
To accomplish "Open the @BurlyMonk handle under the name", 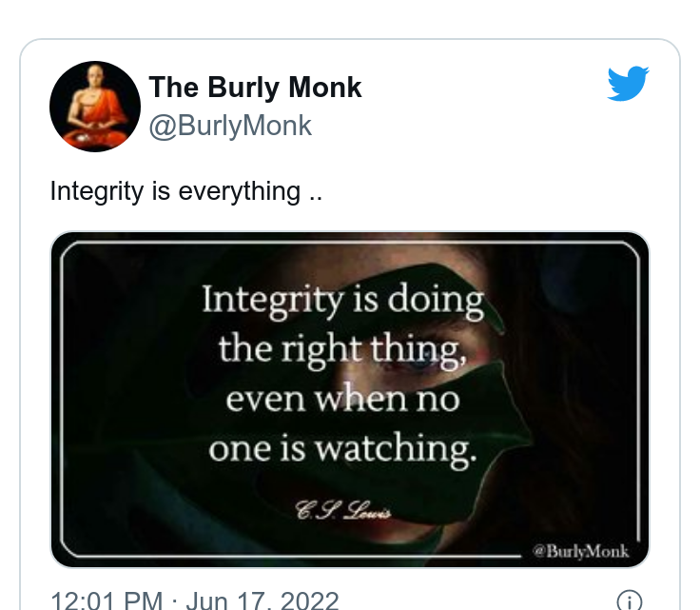I will pyautogui.click(x=230, y=126).
